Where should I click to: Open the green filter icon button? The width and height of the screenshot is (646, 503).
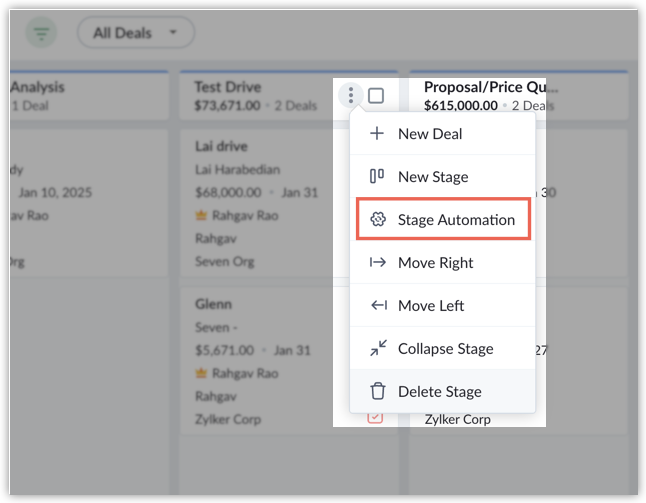coord(41,32)
